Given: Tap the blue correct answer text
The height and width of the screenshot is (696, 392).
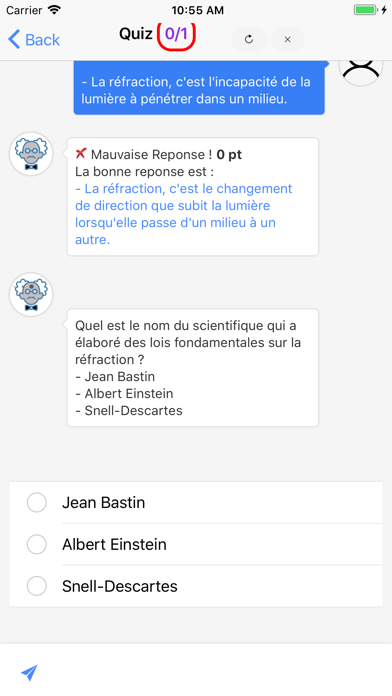Looking at the screenshot, I should point(184,214).
